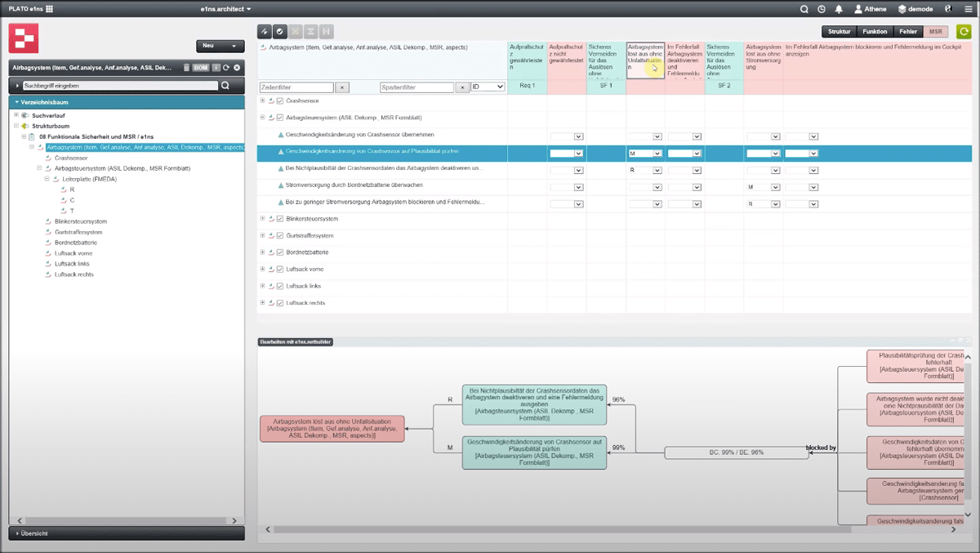Viewport: 980px width, 553px height.
Task: Refresh the structure panel with circular arrow icon
Action: pos(225,68)
